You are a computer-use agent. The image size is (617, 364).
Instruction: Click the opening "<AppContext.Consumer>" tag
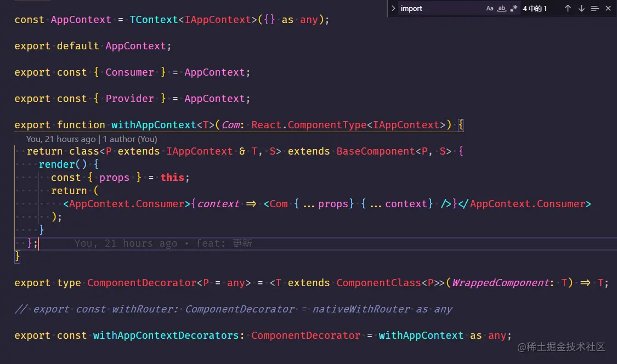(x=127, y=204)
